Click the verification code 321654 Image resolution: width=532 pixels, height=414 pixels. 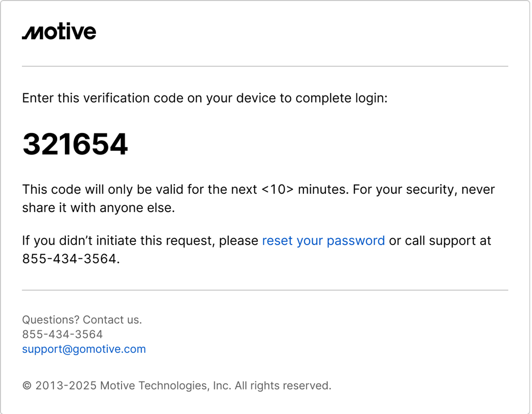[75, 144]
